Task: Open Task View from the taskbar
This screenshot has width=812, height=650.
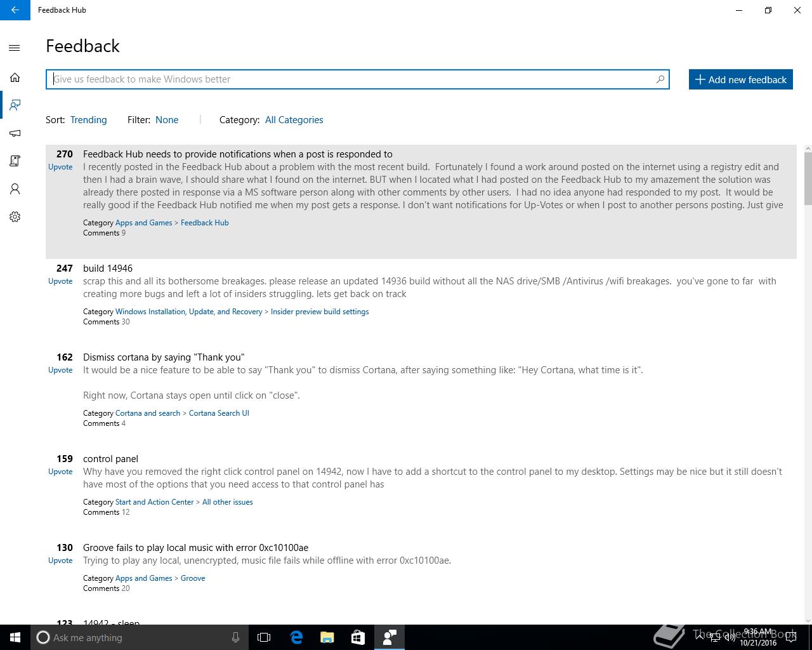Action: click(264, 637)
